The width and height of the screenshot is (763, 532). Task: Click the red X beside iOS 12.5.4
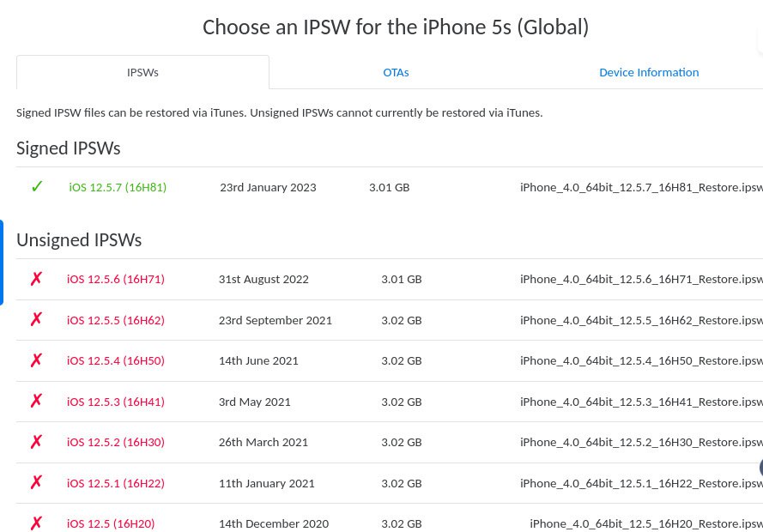click(x=36, y=360)
